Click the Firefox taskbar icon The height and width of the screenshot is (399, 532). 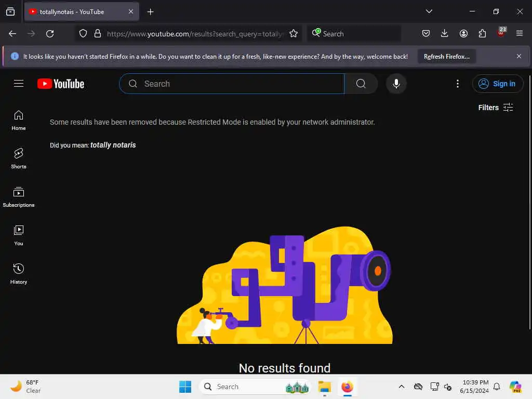point(348,387)
